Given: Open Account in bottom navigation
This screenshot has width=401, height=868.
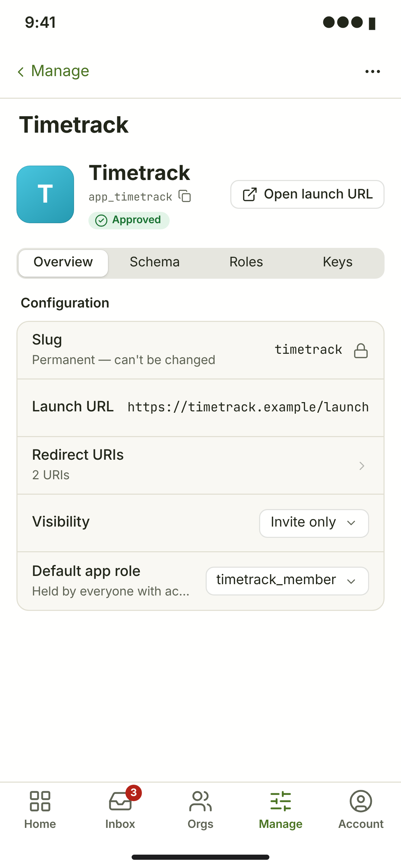Looking at the screenshot, I should tap(361, 810).
